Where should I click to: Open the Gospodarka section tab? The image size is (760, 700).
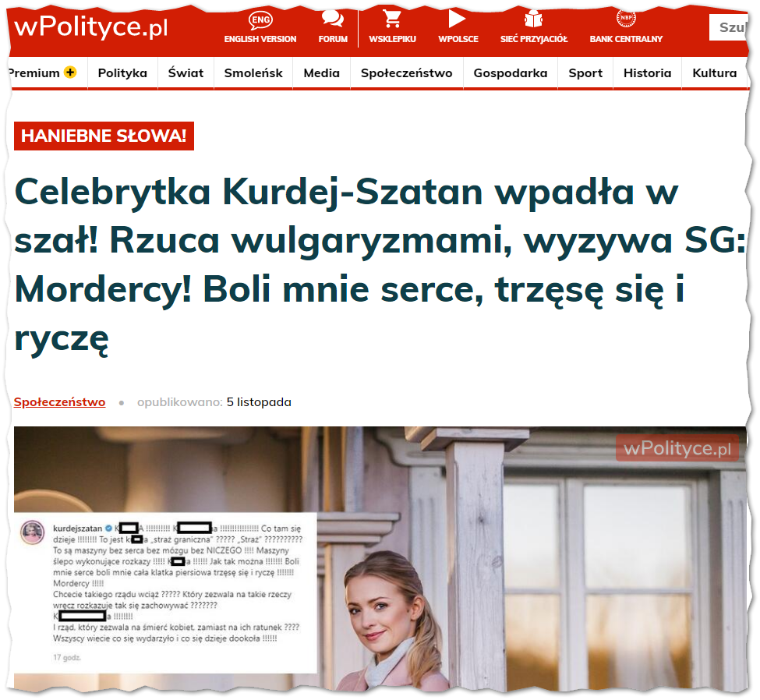[510, 73]
